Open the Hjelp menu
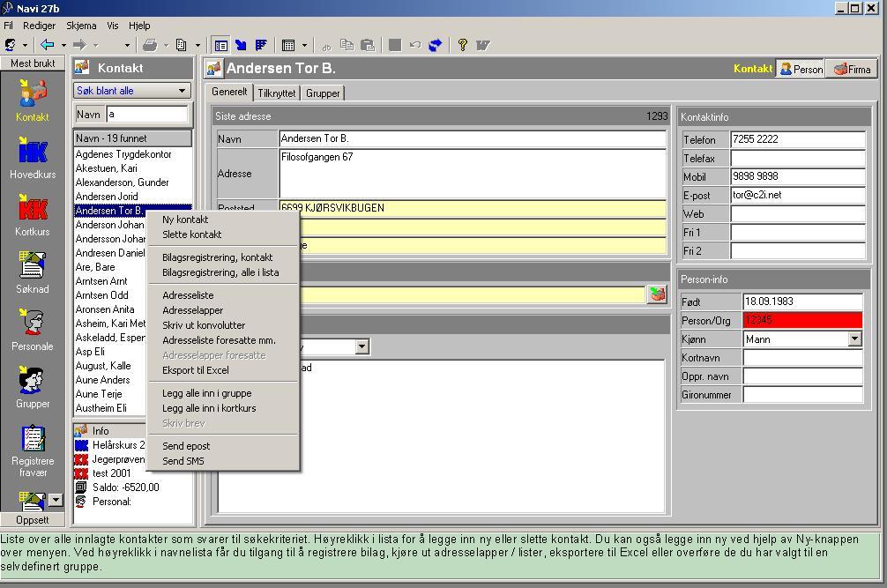 (x=139, y=26)
